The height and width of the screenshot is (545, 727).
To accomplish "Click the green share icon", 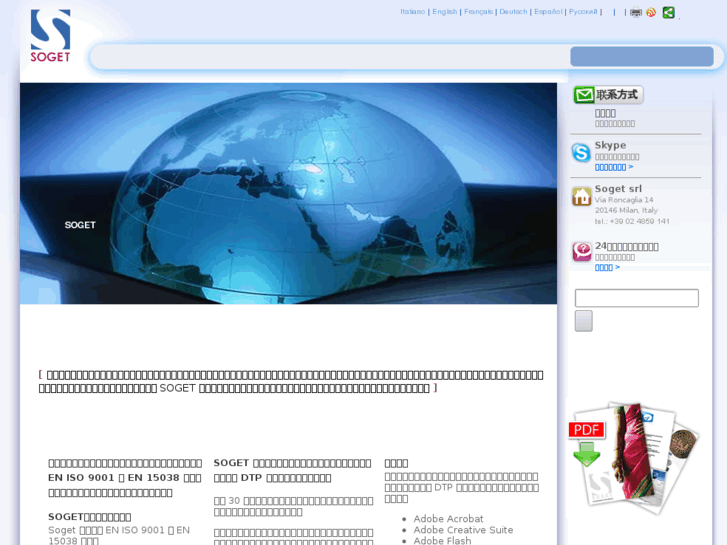I will pyautogui.click(x=669, y=13).
